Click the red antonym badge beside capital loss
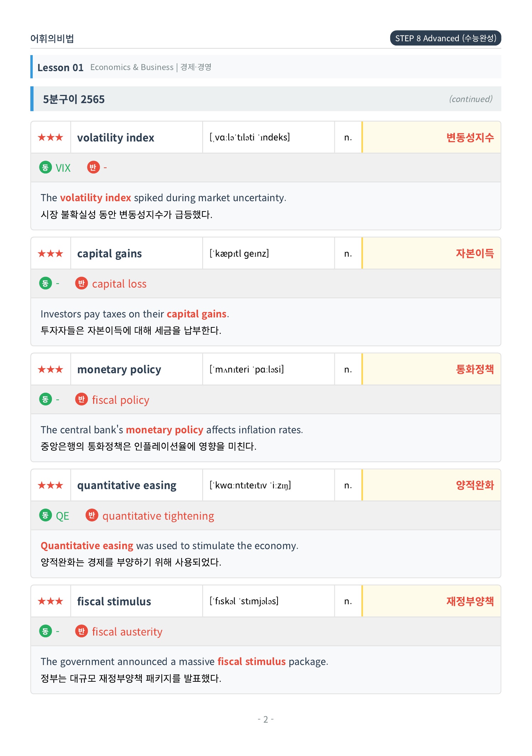Image resolution: width=532 pixels, height=756 pixels. click(81, 283)
